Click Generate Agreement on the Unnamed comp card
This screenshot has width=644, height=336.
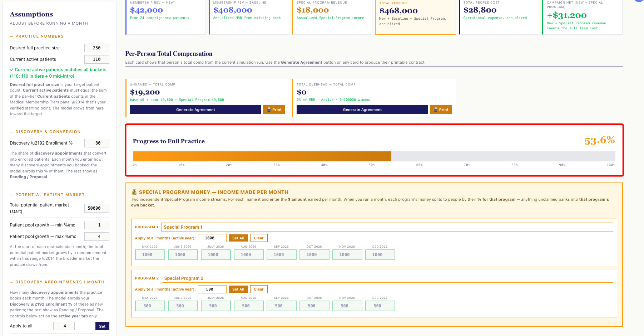point(195,109)
